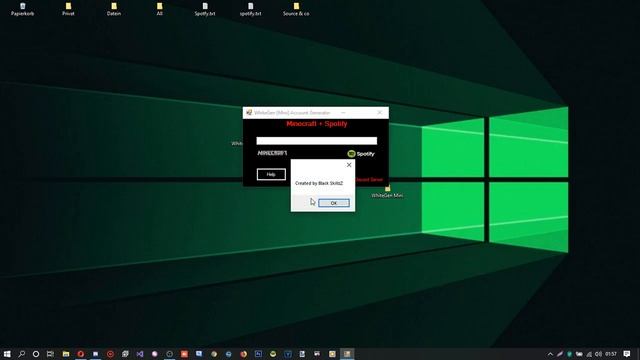Click the WhiteGen title bar icon
640x360 pixels.
249,112
